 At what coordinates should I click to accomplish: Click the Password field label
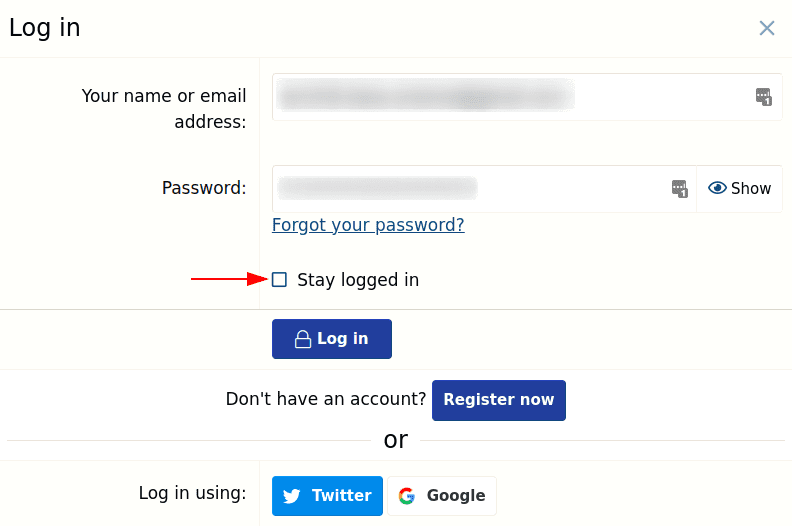[204, 188]
